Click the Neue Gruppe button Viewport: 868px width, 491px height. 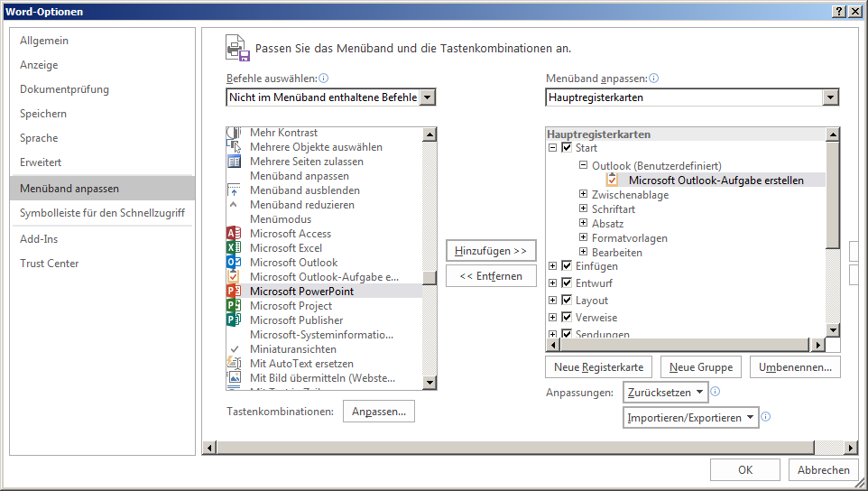[701, 367]
